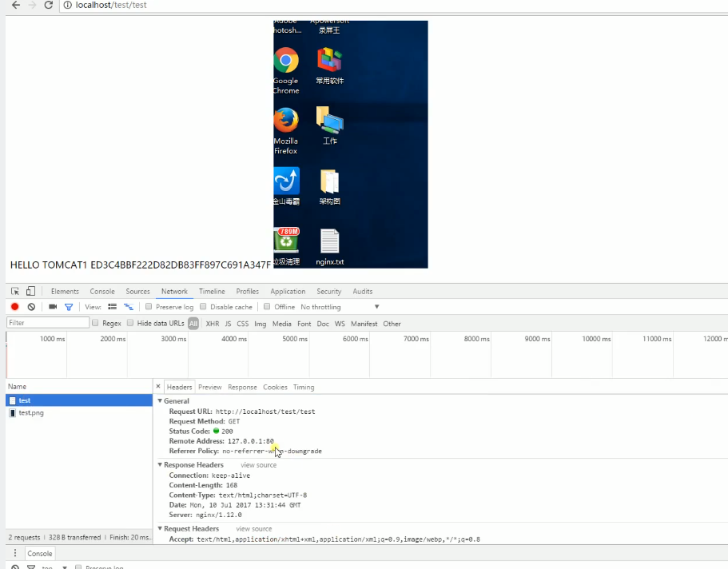Click the capture screenshots camera icon

pos(53,307)
